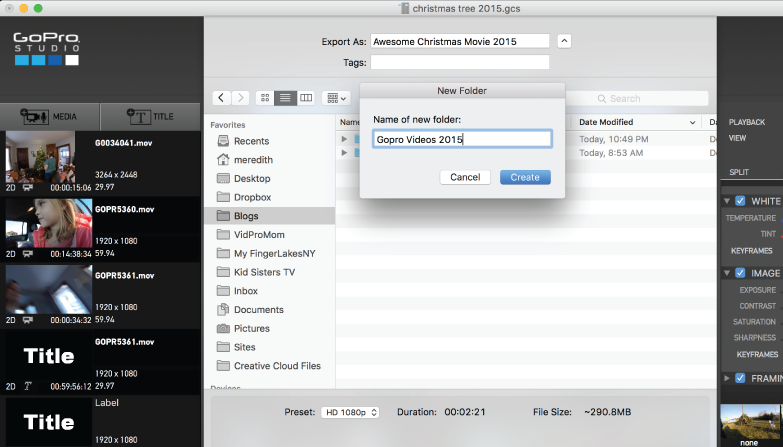
Task: Click KEYFRAMES under IMAGE section
Action: [x=757, y=354]
